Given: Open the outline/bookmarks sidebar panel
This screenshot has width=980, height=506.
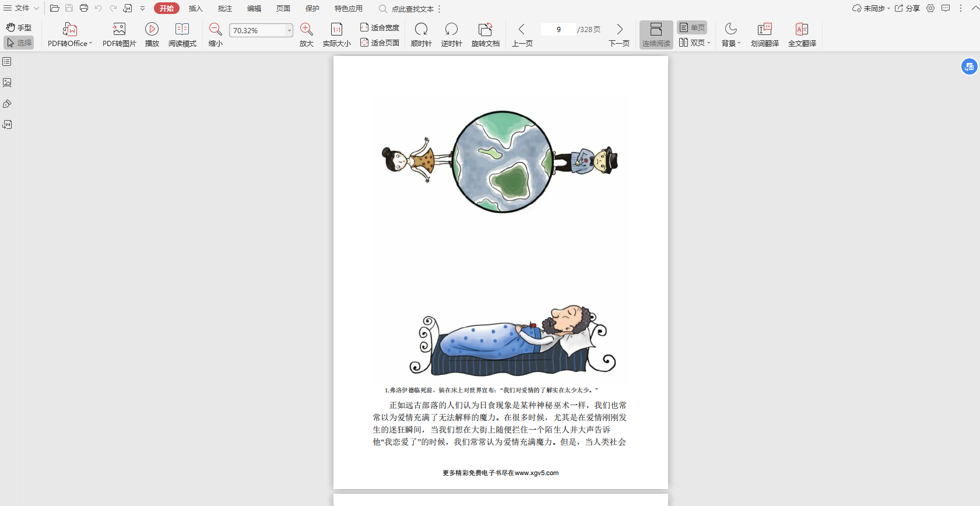Looking at the screenshot, I should pos(7,61).
